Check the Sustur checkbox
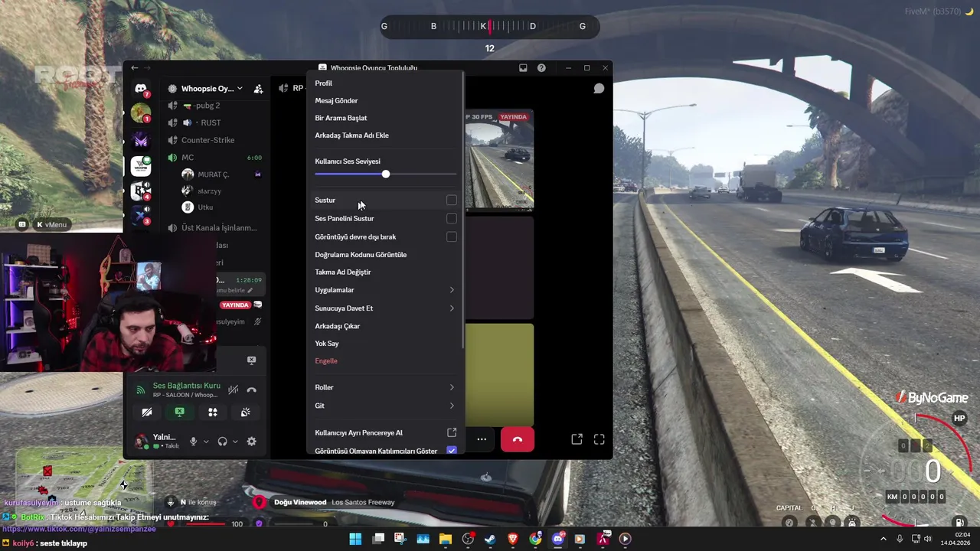The image size is (980, 551). pyautogui.click(x=452, y=201)
